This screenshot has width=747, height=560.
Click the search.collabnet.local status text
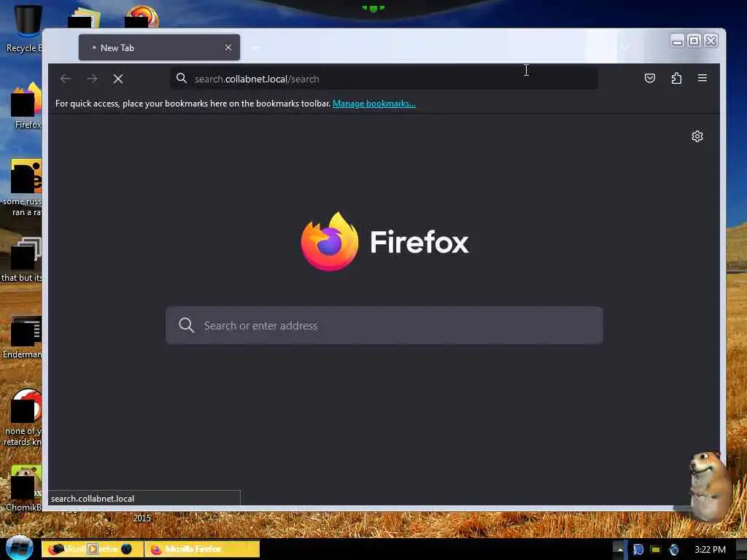(x=93, y=499)
